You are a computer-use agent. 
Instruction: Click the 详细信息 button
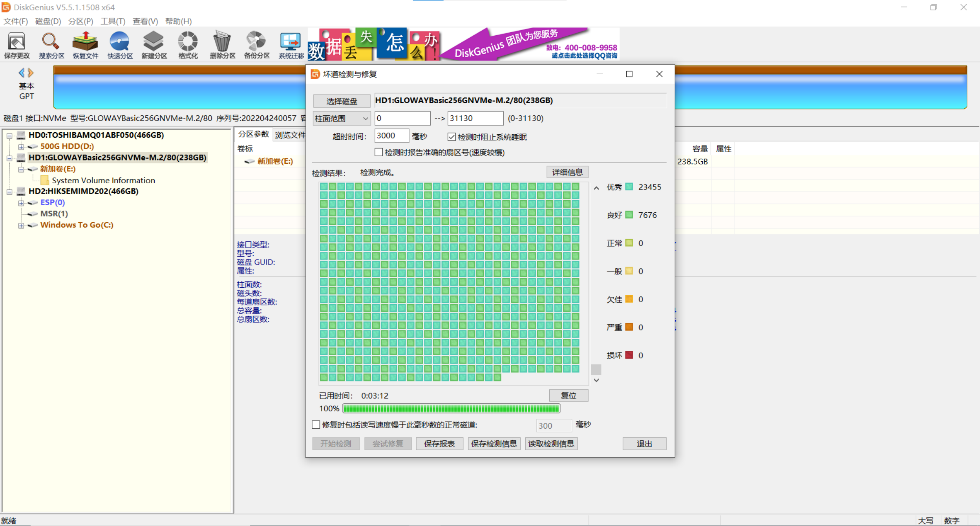click(x=567, y=172)
